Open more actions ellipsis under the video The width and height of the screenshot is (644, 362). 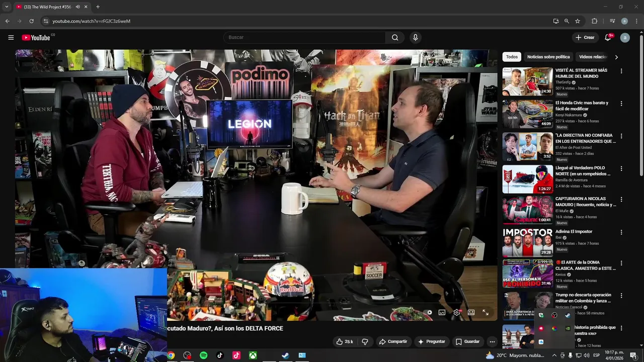coord(492,341)
